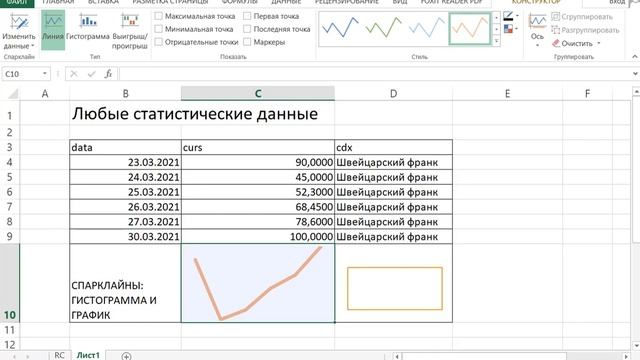Open the Name Box dropdown
Image resolution: width=640 pixels, height=360 pixels.
tap(44, 74)
